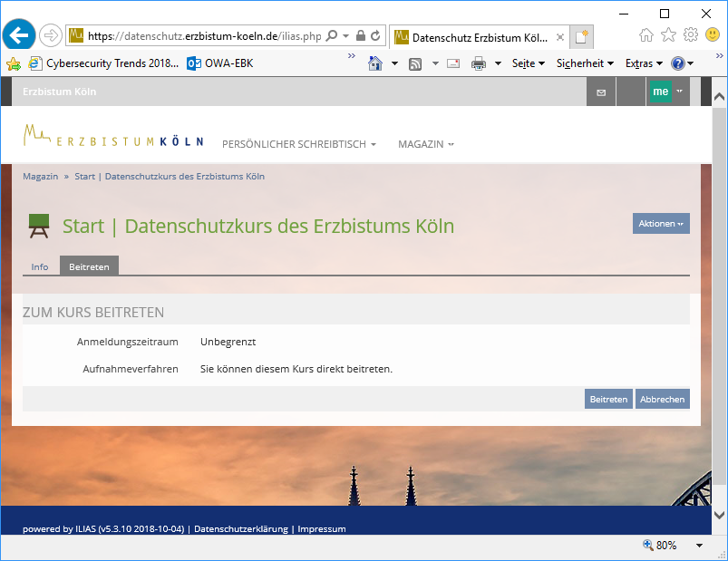Click the command bar Home icon
The height and width of the screenshot is (561, 728).
pos(375,63)
